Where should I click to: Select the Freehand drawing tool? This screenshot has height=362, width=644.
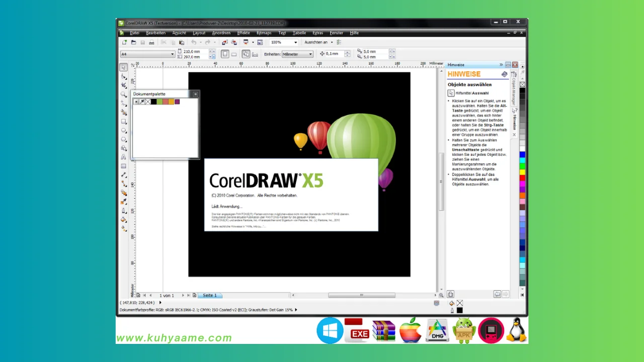click(x=123, y=104)
